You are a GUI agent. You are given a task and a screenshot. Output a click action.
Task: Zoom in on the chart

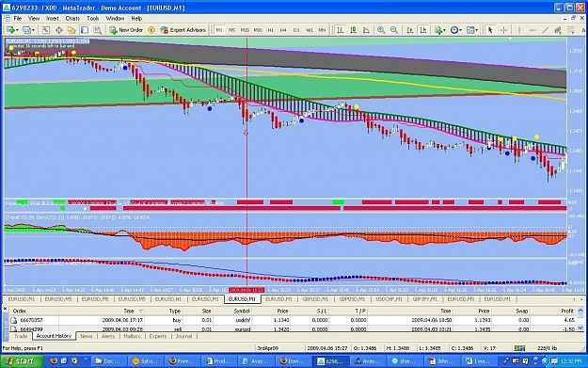pos(381,30)
